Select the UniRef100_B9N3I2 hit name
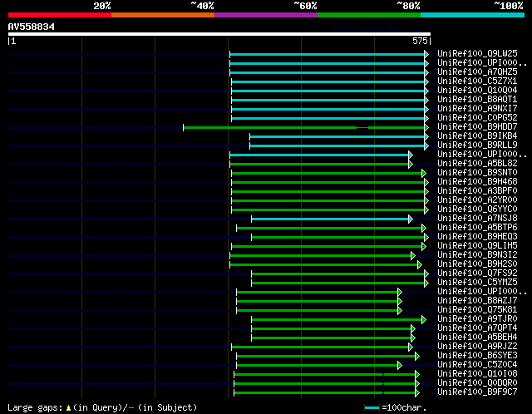Image resolution: width=532 pixels, height=414 pixels. click(x=477, y=255)
